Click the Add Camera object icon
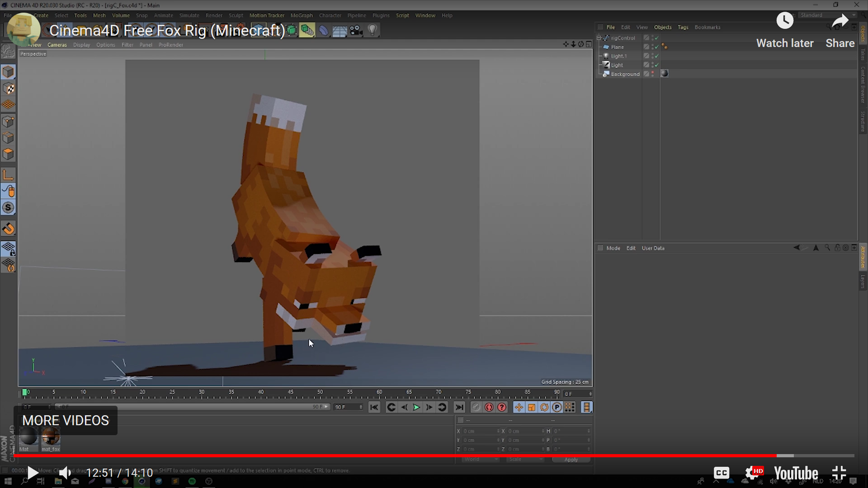The image size is (868, 488). pyautogui.click(x=356, y=30)
